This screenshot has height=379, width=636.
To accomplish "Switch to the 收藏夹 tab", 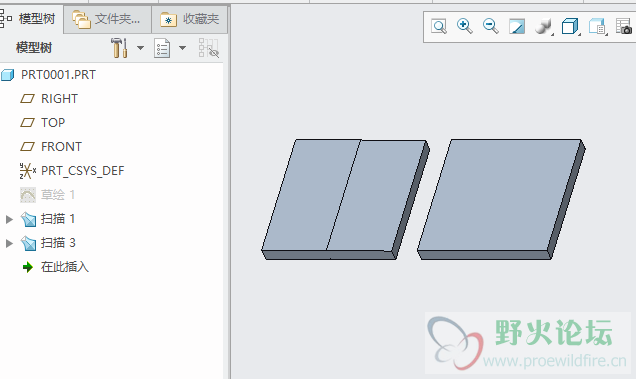I will 190,19.
